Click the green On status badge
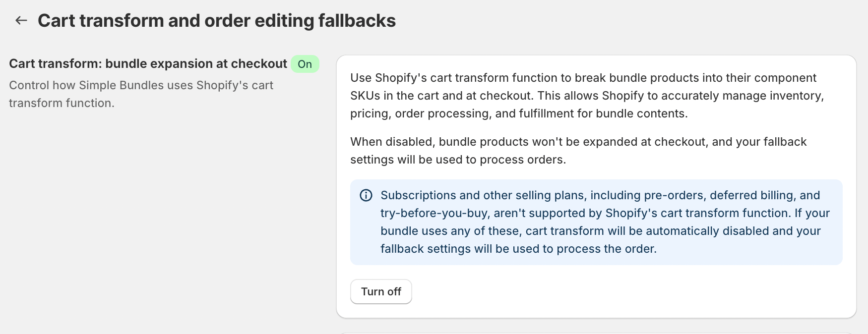 click(x=305, y=64)
